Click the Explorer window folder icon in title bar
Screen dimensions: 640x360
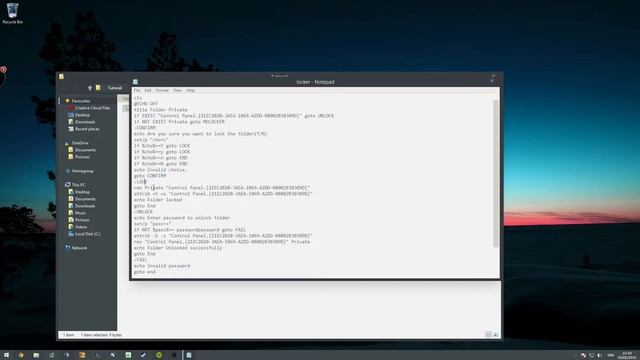pos(61,76)
